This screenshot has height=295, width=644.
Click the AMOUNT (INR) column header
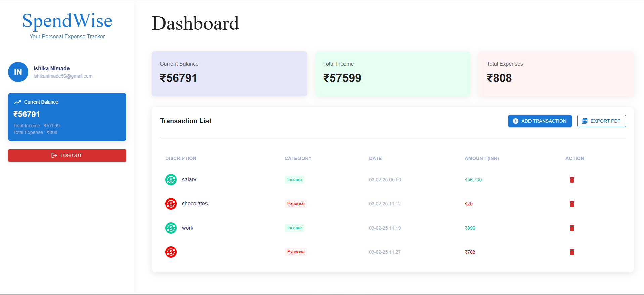[482, 158]
